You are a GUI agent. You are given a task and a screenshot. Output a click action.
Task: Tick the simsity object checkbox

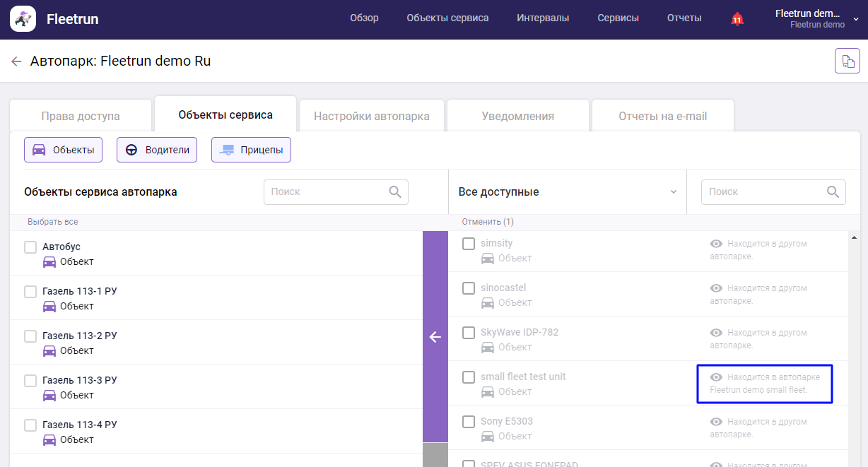pos(468,243)
